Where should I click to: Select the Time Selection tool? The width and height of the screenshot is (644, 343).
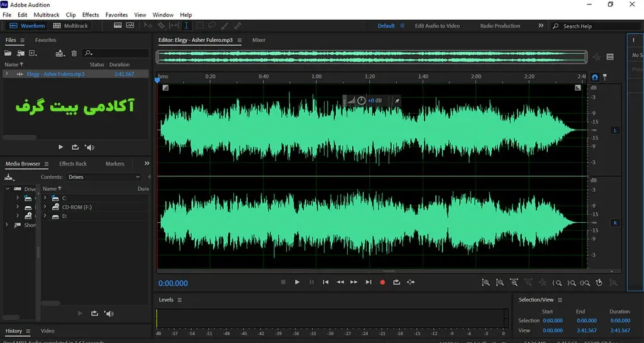[x=186, y=25]
